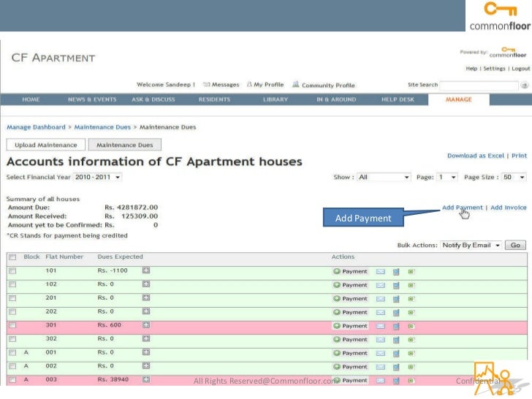The width and height of the screenshot is (532, 399).
Task: Open Messages envelope link in welcome bar
Action: tap(221, 85)
